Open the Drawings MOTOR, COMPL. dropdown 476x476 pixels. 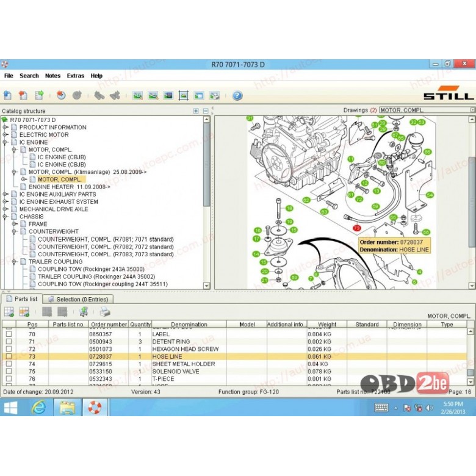coord(472,110)
